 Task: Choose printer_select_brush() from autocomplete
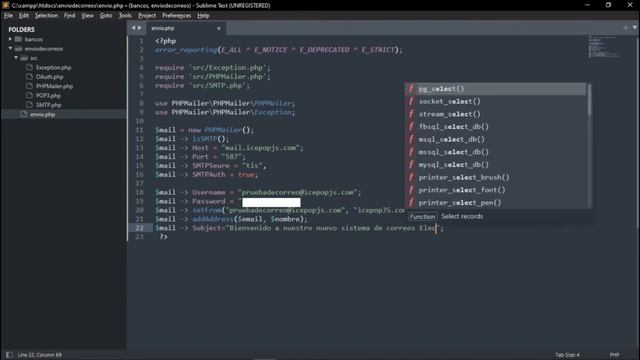click(x=496, y=177)
